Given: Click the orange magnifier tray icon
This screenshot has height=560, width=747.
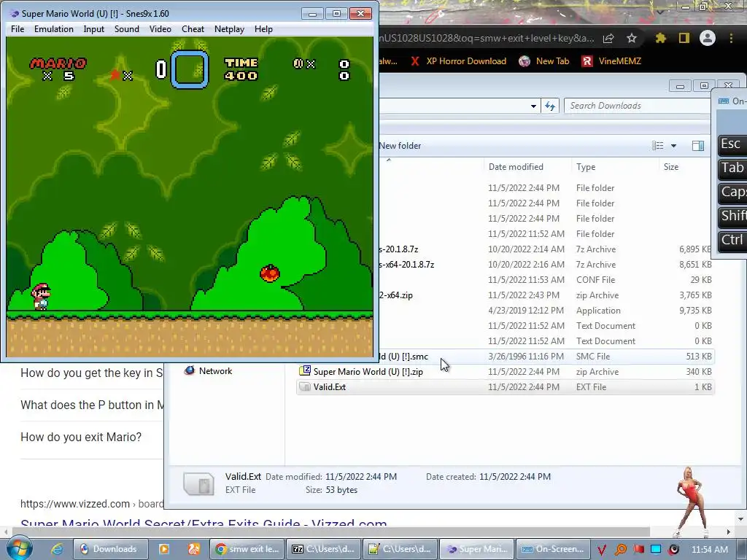Looking at the screenshot, I should click(620, 550).
